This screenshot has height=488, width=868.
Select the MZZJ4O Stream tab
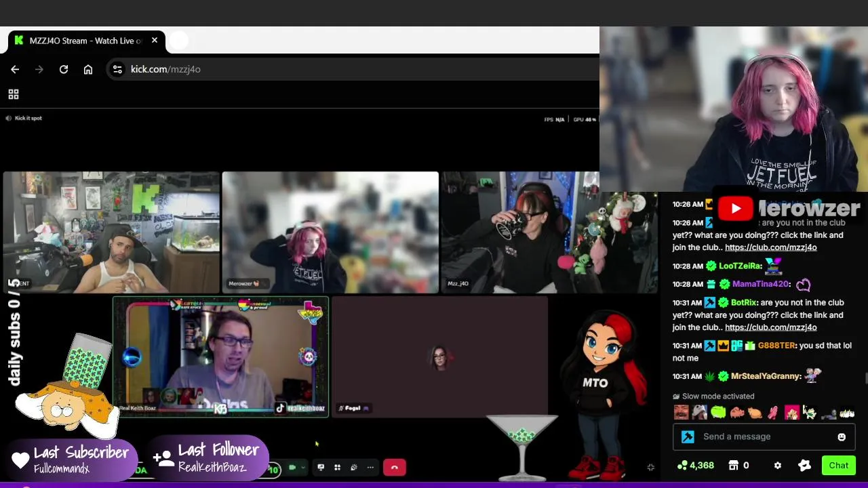(87, 41)
